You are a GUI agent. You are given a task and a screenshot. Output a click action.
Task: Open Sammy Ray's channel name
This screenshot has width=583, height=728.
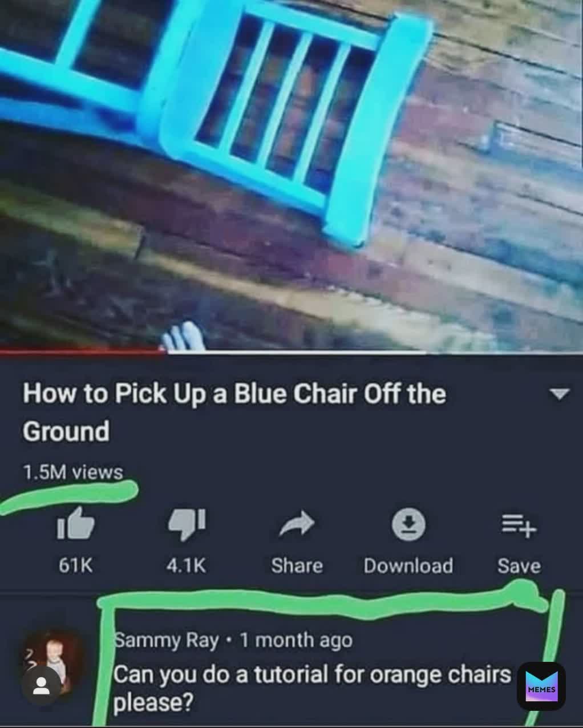(166, 640)
